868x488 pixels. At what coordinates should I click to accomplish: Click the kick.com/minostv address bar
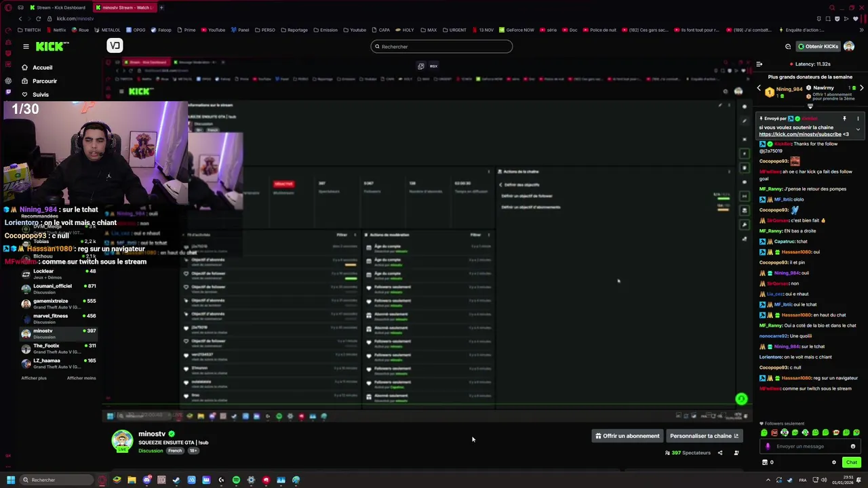point(75,19)
